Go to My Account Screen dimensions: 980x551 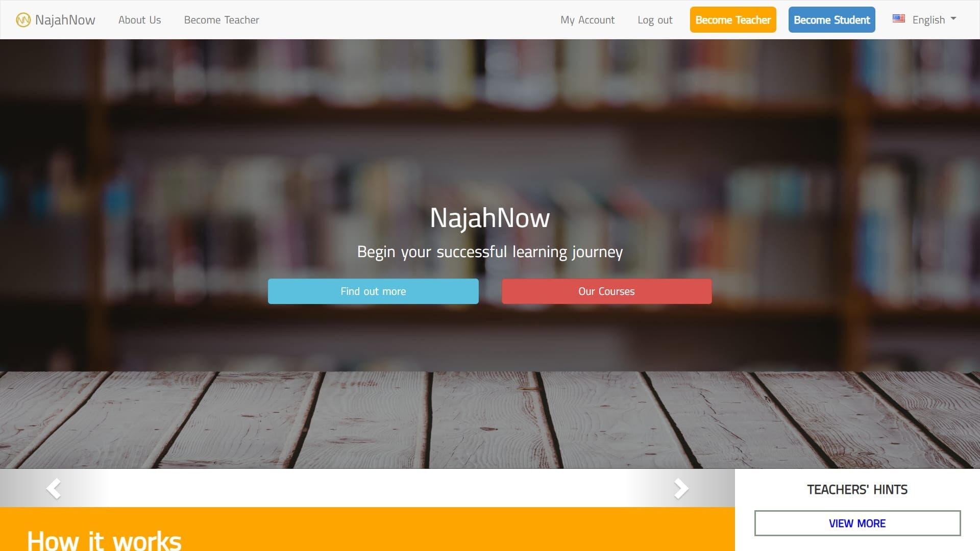pyautogui.click(x=587, y=20)
